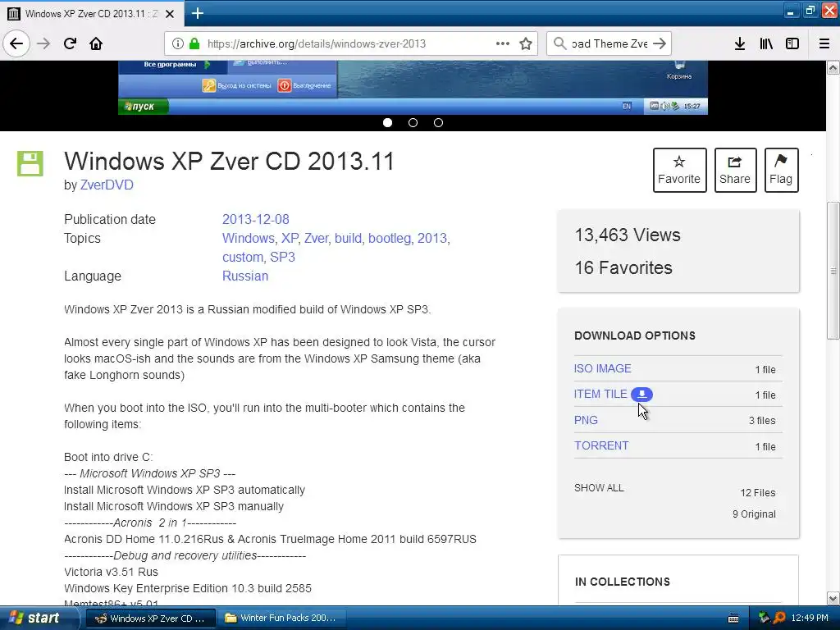Click the 2013-12-08 publication date link

(256, 219)
